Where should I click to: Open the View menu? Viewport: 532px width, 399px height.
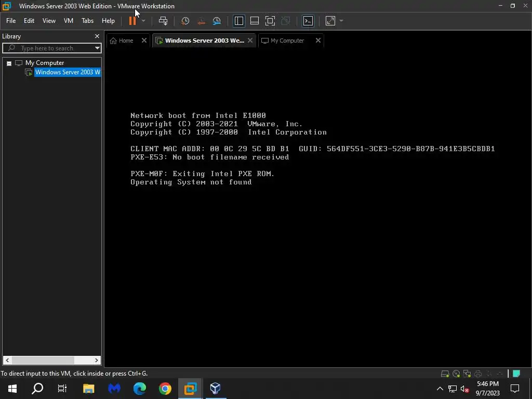pyautogui.click(x=49, y=21)
